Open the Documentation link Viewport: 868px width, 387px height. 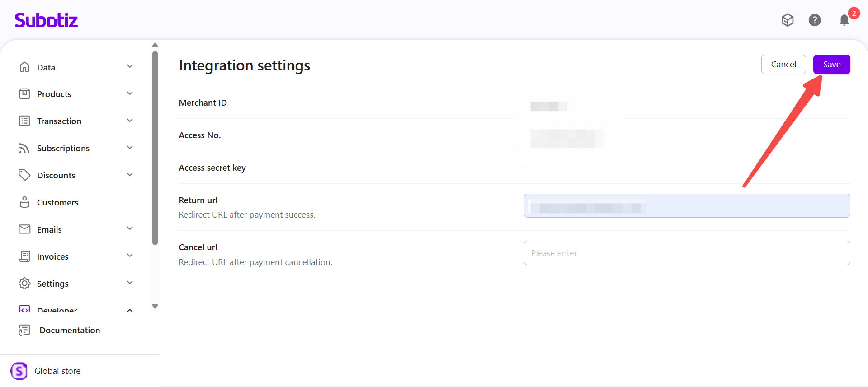click(x=70, y=330)
